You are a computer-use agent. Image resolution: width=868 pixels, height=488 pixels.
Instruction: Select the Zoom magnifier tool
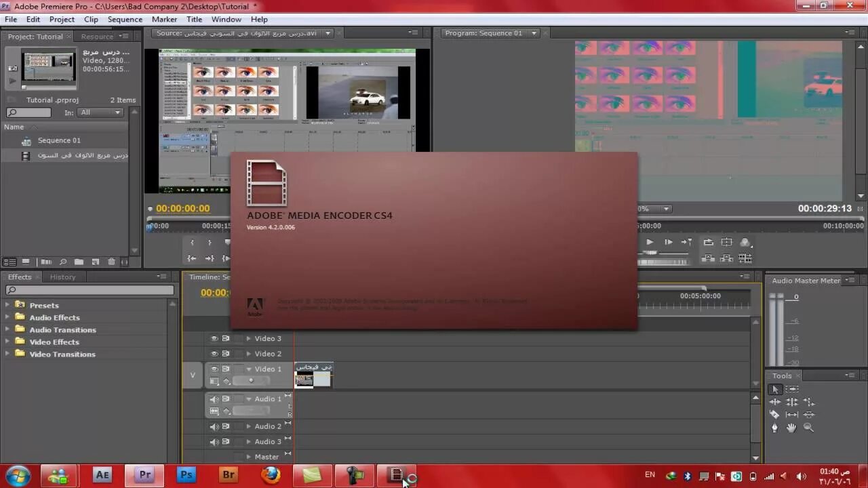(x=808, y=428)
